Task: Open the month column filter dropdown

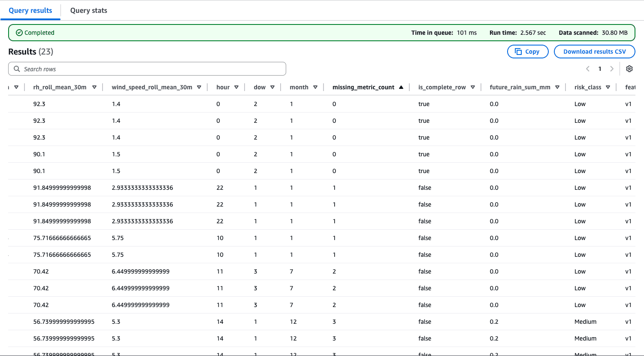Action: tap(316, 87)
